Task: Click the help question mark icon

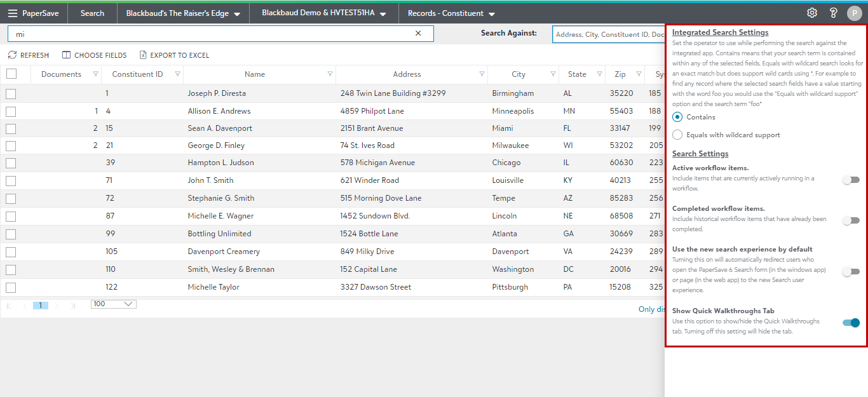Action: tap(833, 13)
